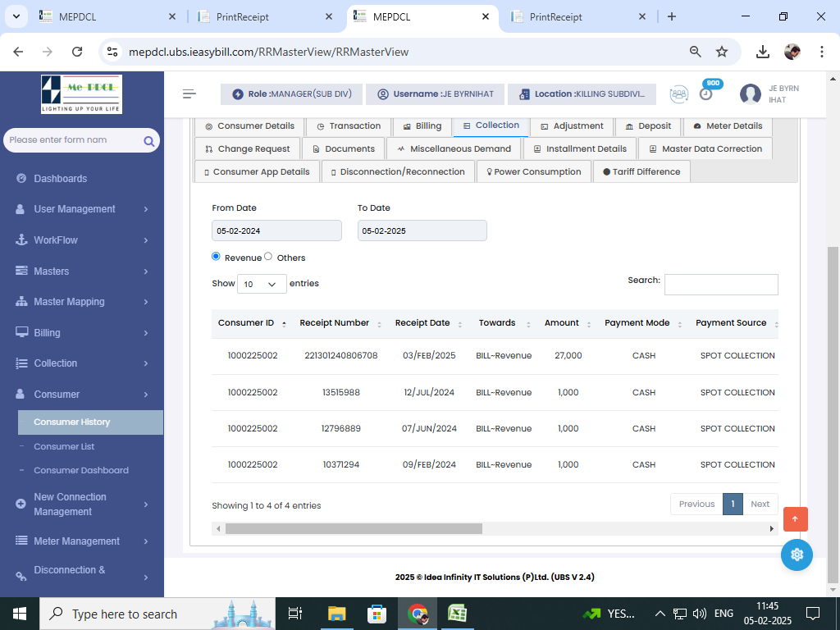
Task: Open the Adjustment tab
Action: tap(572, 126)
